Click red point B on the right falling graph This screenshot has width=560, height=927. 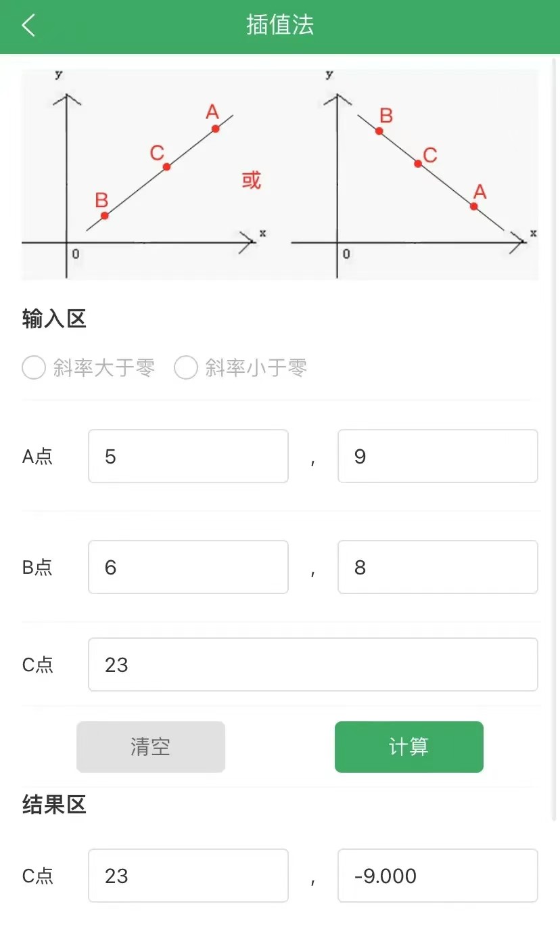click(x=379, y=131)
